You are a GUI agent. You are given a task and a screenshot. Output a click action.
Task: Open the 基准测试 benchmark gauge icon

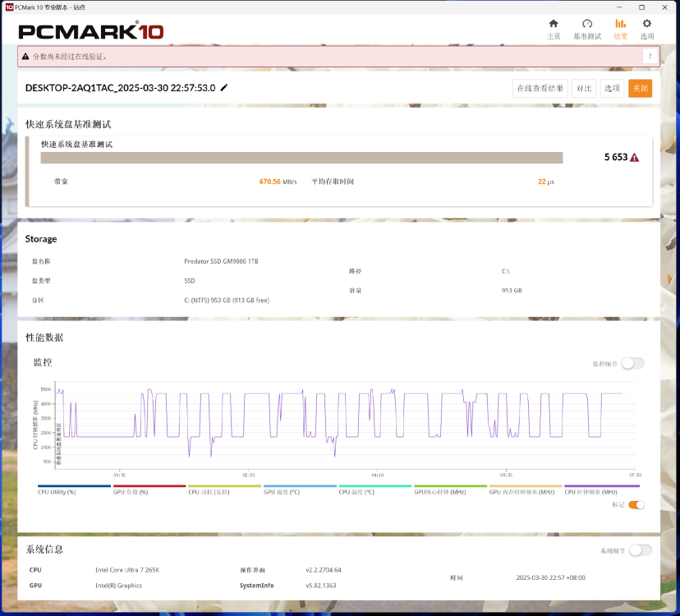[587, 29]
